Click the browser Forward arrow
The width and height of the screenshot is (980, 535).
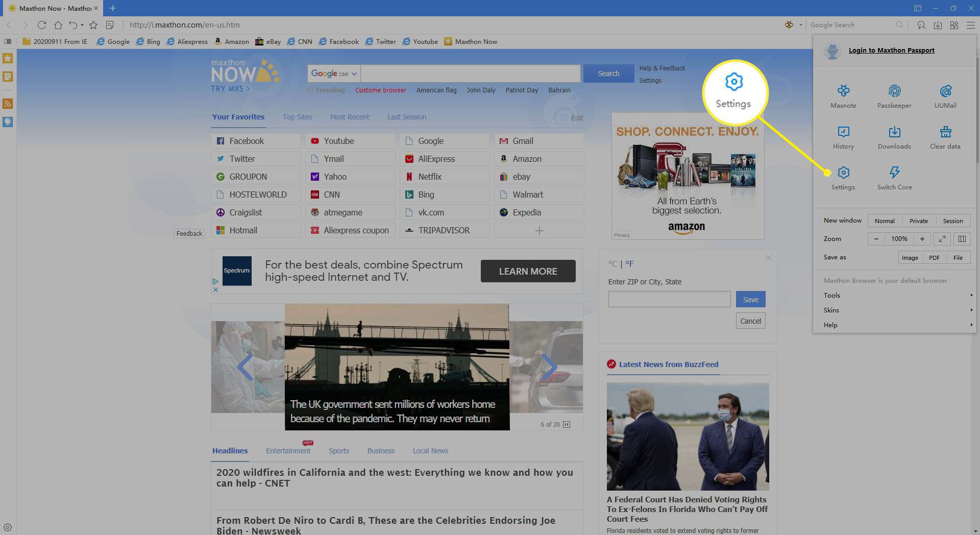tap(25, 25)
